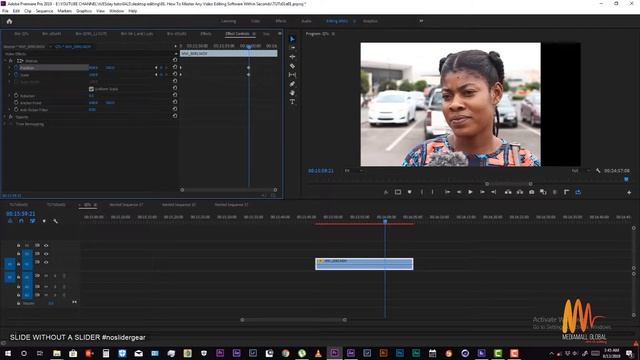Click the Extract button in Program monitor
The height and width of the screenshot is (360, 640).
520,192
